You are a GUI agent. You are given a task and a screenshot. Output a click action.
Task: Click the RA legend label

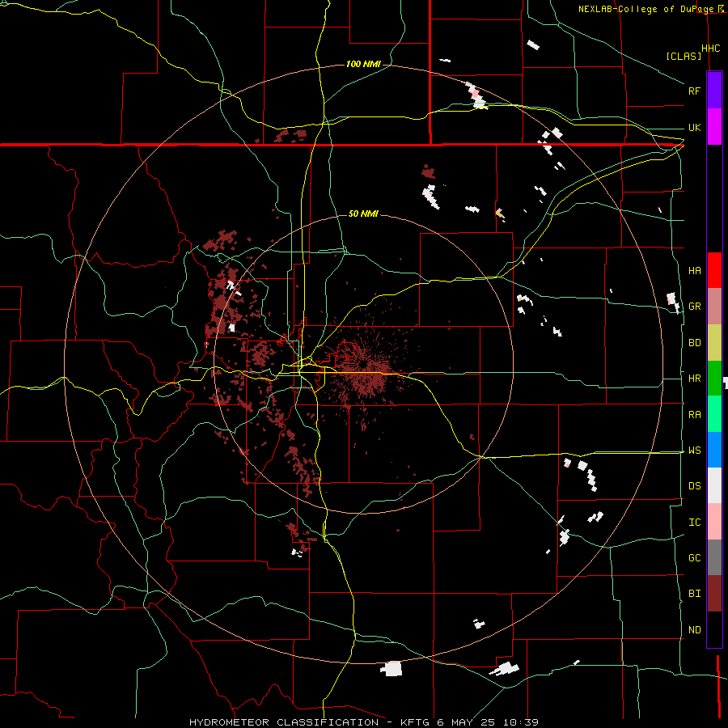(694, 415)
